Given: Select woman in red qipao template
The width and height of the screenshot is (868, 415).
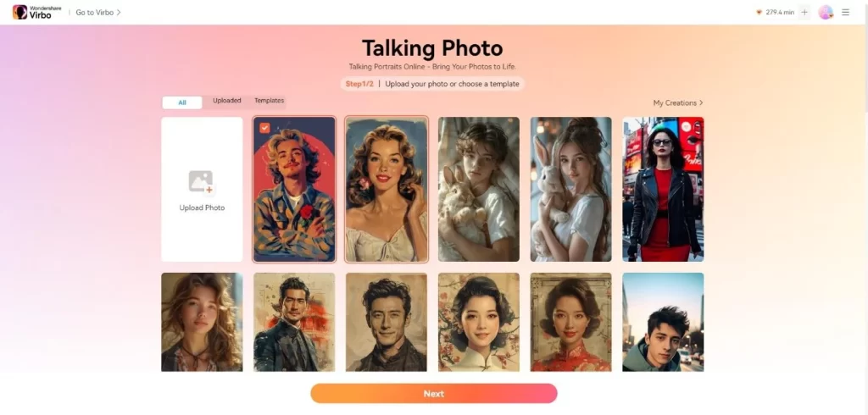Looking at the screenshot, I should click(x=570, y=322).
